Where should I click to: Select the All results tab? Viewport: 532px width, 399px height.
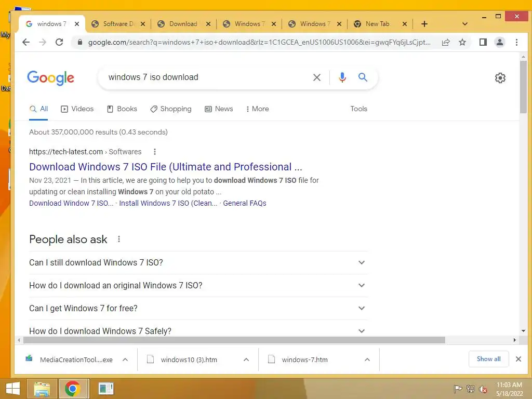(38, 109)
